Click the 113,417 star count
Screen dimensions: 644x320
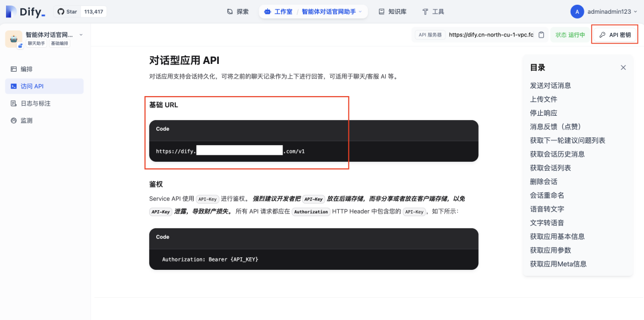click(94, 11)
